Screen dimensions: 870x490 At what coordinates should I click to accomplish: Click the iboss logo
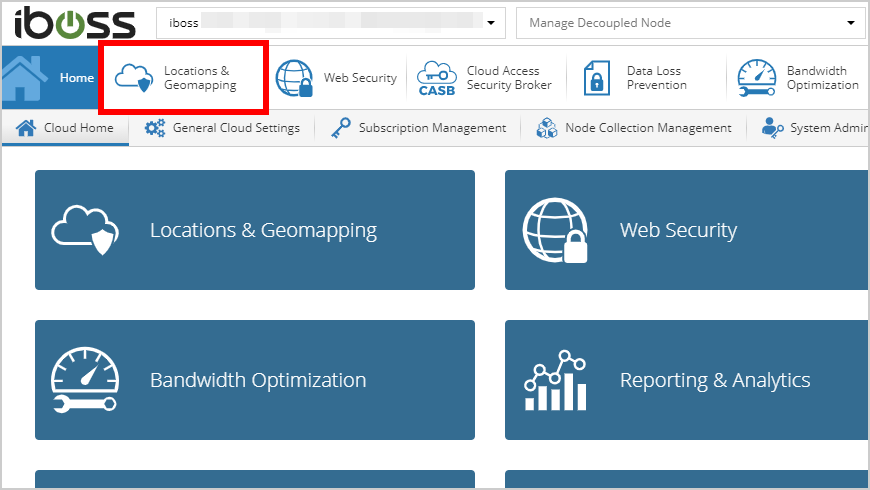[x=75, y=23]
